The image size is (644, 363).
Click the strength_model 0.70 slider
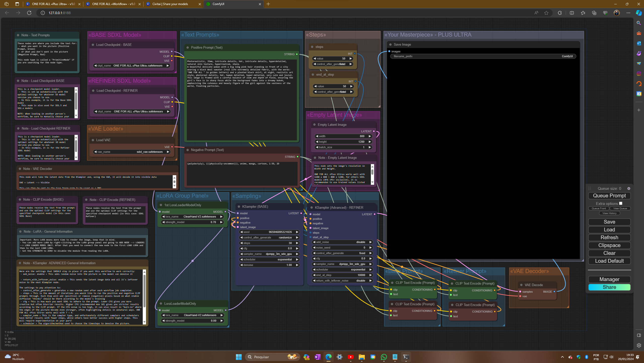coord(193,222)
